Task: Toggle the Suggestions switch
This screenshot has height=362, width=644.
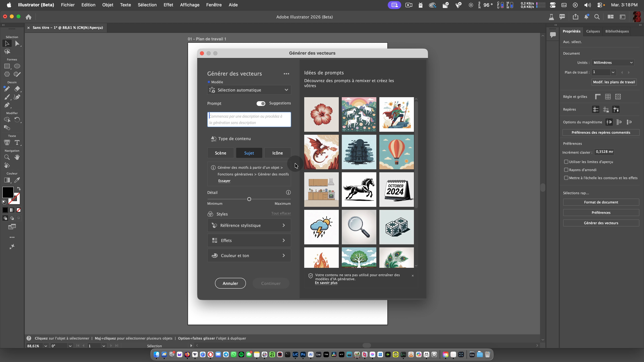Action: [x=261, y=103]
